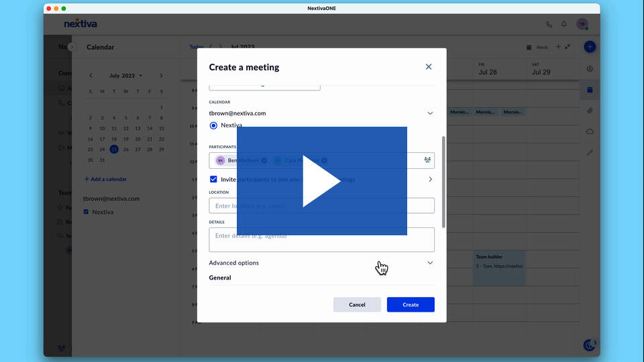This screenshot has width=644, height=362.
Task: Select July 26 in mini calendar
Action: [126, 149]
